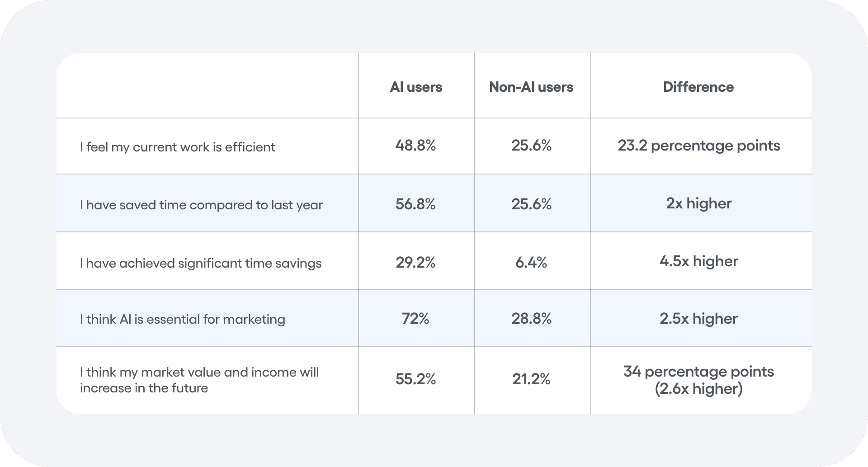Select the "I feel my current work is efficient" row label
Viewport: 868px width, 467px height.
178,147
